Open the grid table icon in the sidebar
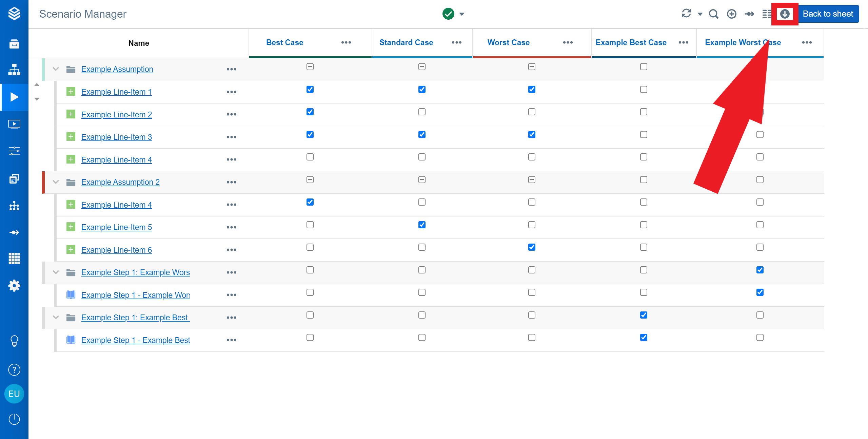 [x=14, y=259]
